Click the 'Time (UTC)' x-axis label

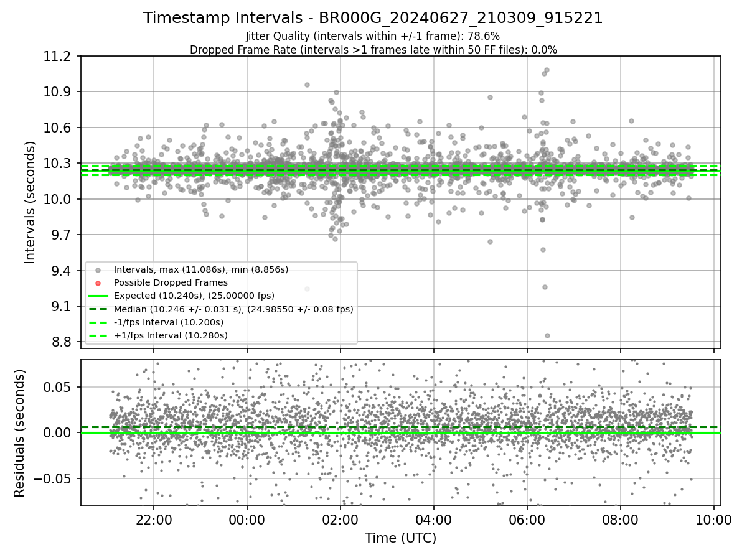[x=400, y=538]
